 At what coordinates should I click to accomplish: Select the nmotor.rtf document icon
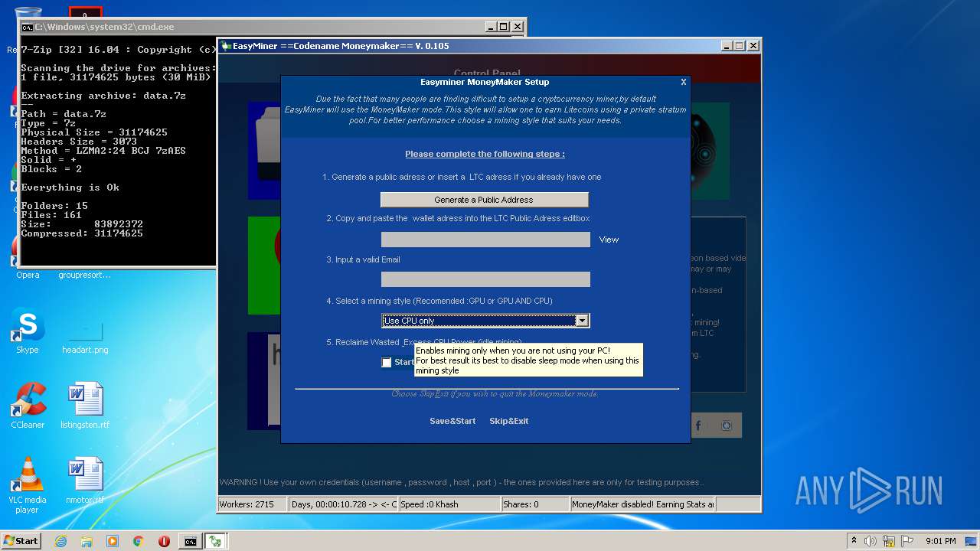point(85,480)
